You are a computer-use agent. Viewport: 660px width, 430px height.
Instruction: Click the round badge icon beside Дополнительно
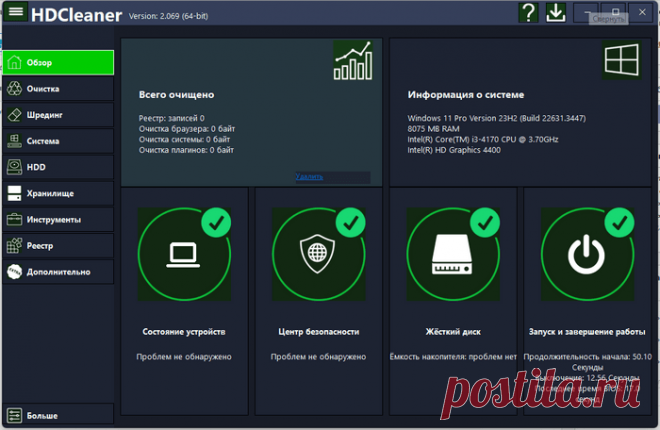click(x=14, y=272)
